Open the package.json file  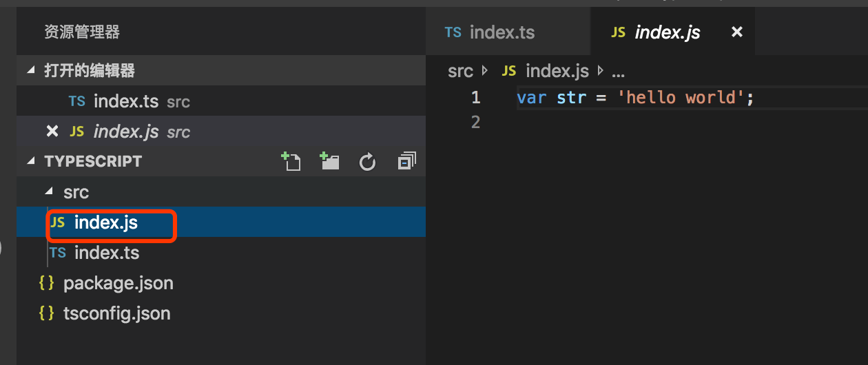(118, 283)
